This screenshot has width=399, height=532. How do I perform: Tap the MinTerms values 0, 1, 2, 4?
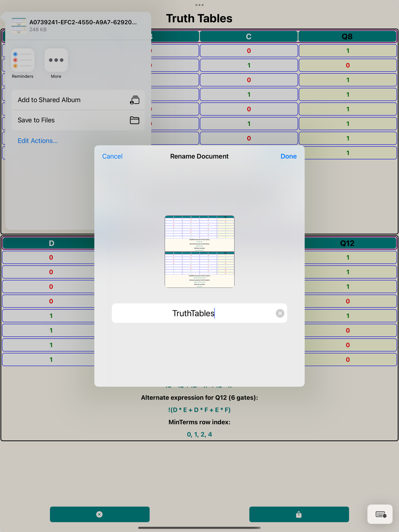click(199, 435)
